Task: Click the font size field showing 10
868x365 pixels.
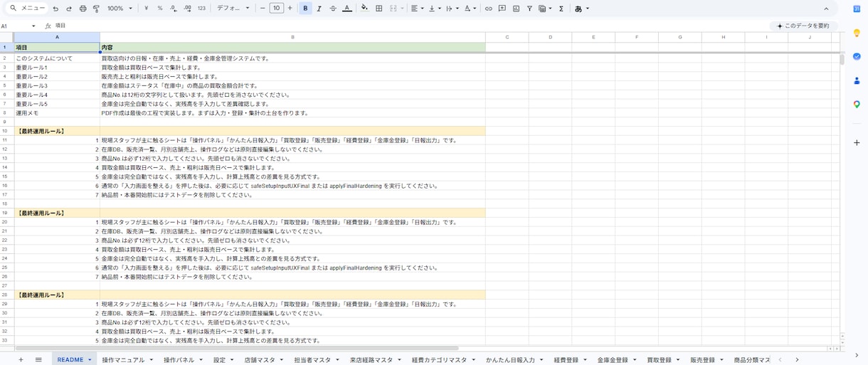Action: [x=276, y=9]
